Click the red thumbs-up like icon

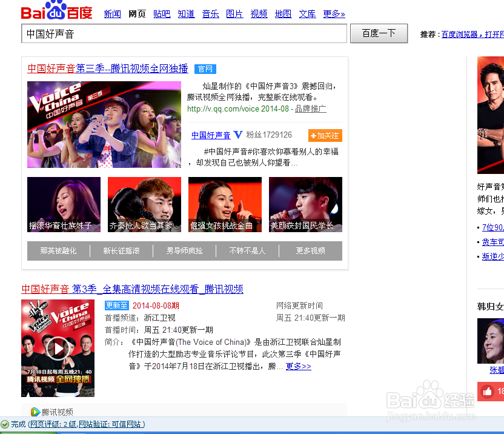(x=487, y=391)
